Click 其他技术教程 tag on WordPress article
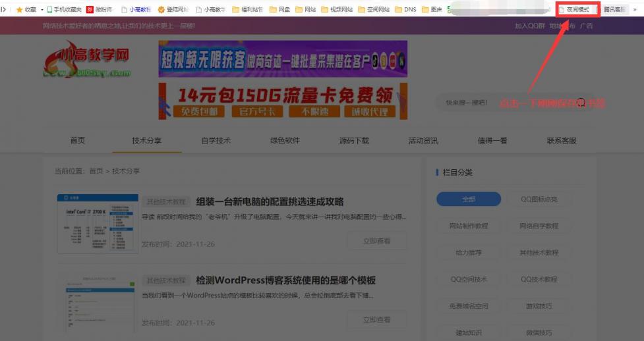Viewport: 644px width, 341px height. coord(166,280)
